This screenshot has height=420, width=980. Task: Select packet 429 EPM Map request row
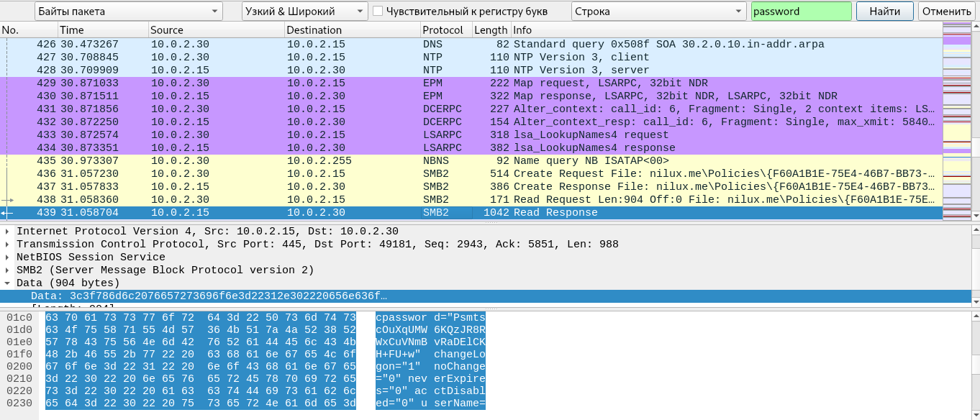(x=471, y=83)
